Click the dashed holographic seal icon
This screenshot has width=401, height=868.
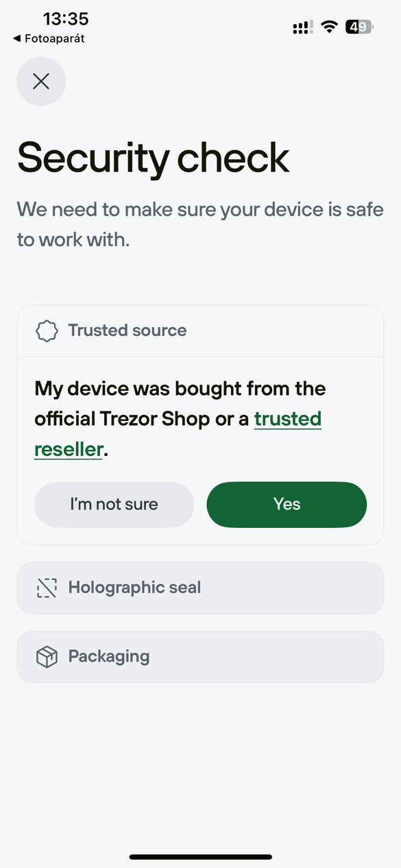coord(47,588)
